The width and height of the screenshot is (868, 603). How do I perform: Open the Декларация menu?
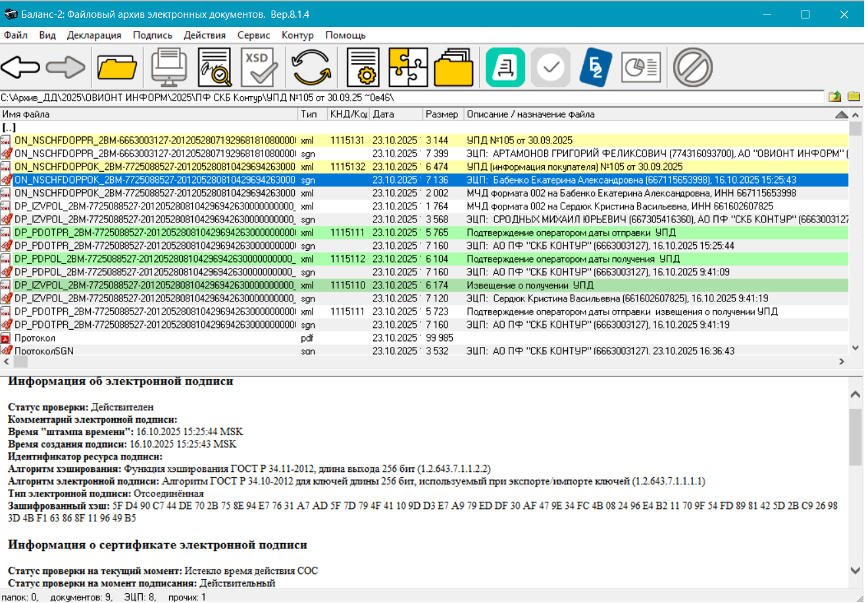click(94, 36)
